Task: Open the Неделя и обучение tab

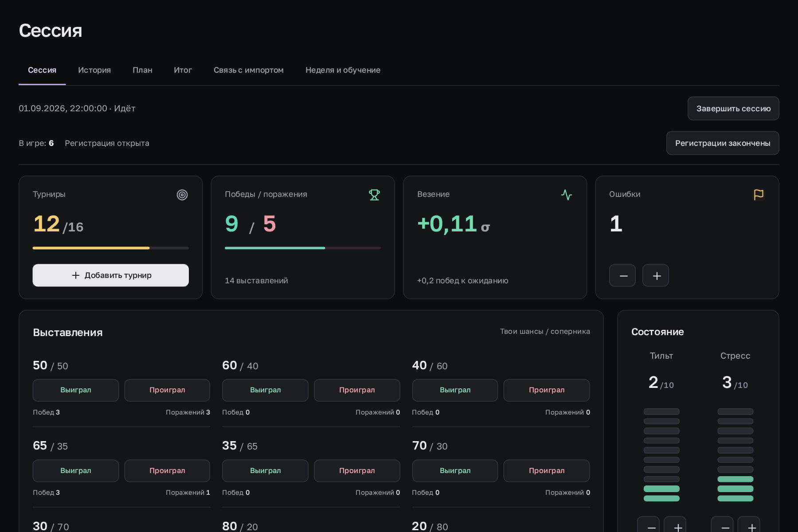Action: coord(343,70)
